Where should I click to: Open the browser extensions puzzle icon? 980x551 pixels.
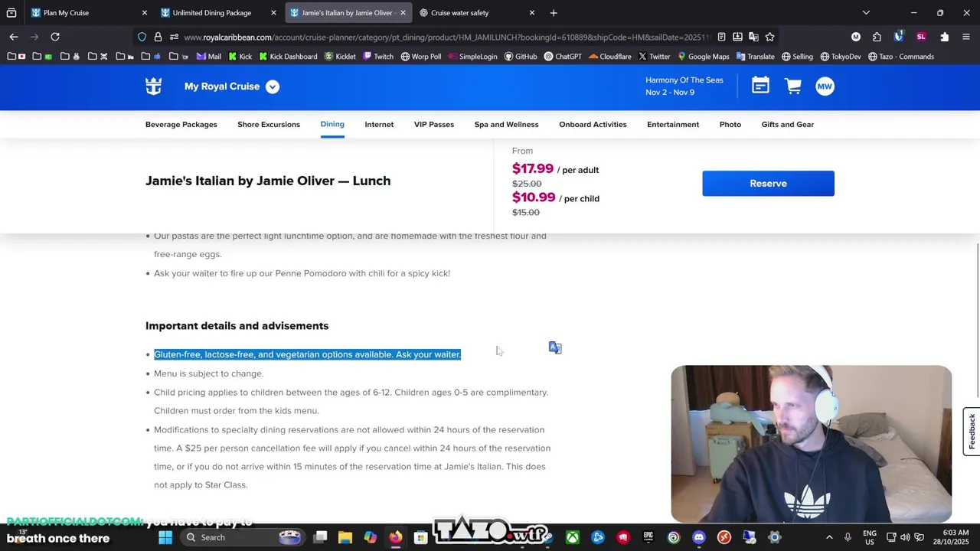click(x=944, y=37)
